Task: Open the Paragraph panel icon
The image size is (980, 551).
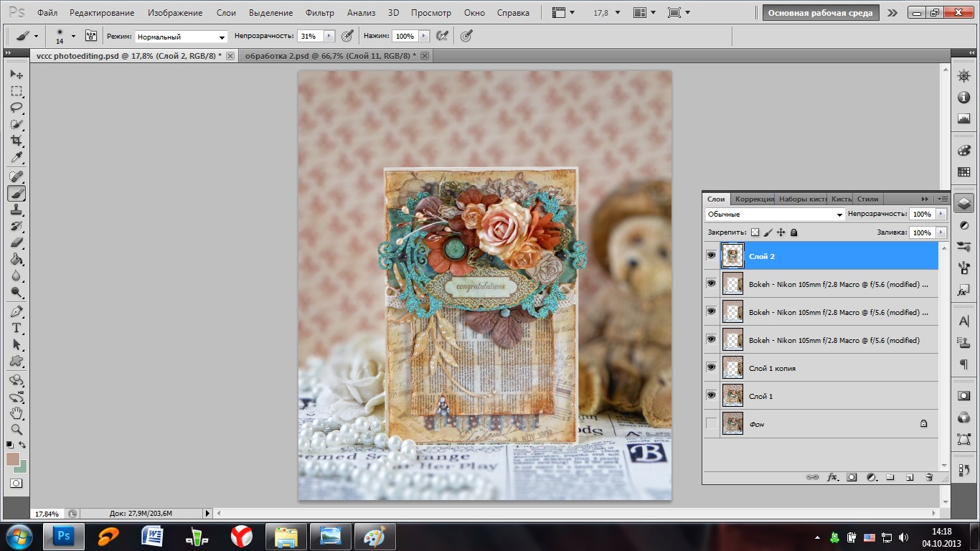Action: (963, 364)
